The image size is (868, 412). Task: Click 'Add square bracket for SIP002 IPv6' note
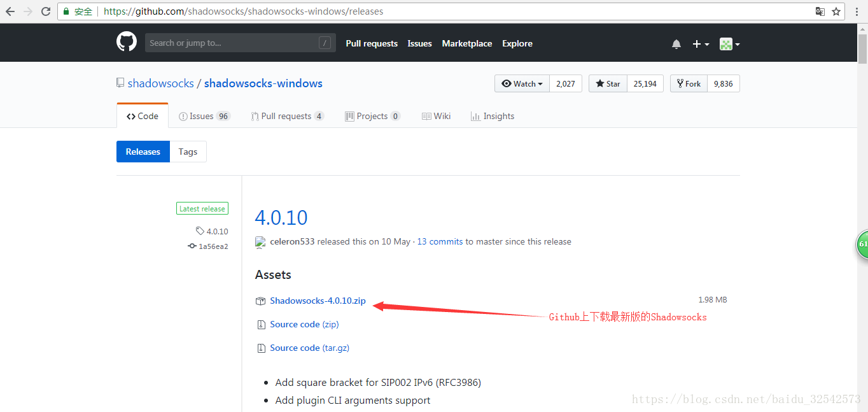click(378, 383)
